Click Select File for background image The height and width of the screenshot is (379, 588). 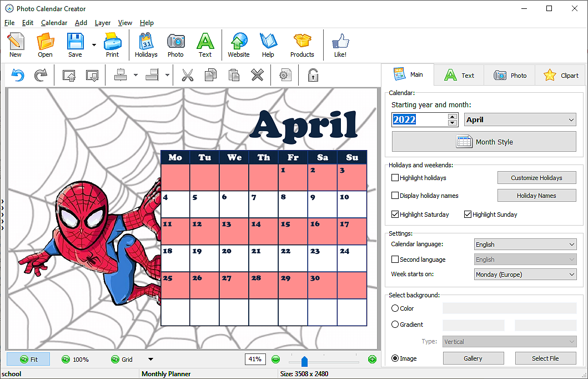(x=546, y=358)
